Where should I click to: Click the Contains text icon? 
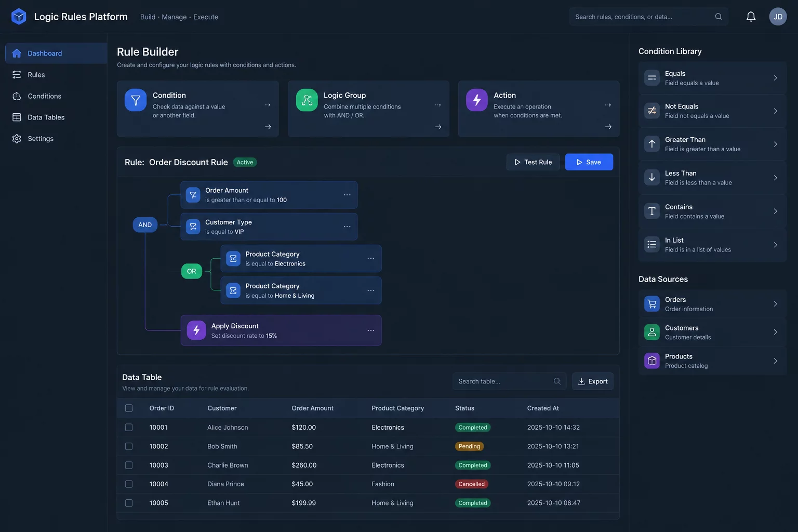click(652, 211)
